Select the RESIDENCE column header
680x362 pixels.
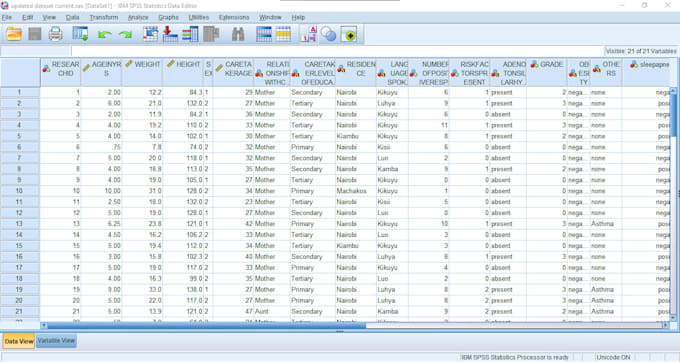(x=356, y=72)
